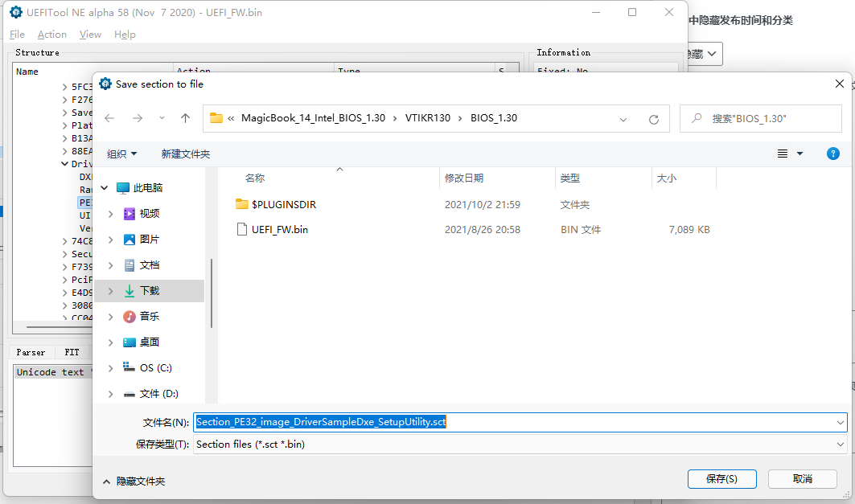
Task: Create a new folder with 新建文件夹
Action: point(185,154)
